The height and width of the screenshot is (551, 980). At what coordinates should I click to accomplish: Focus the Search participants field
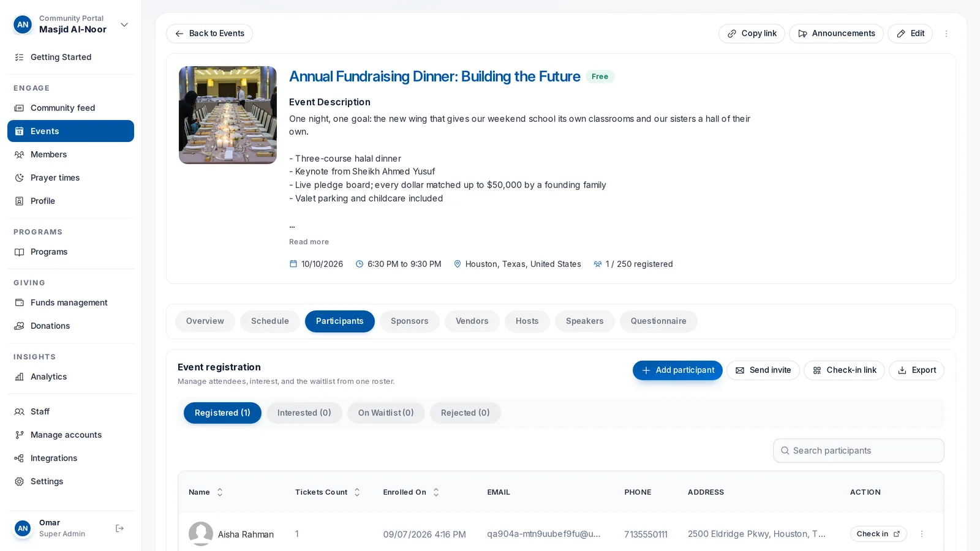(x=859, y=451)
